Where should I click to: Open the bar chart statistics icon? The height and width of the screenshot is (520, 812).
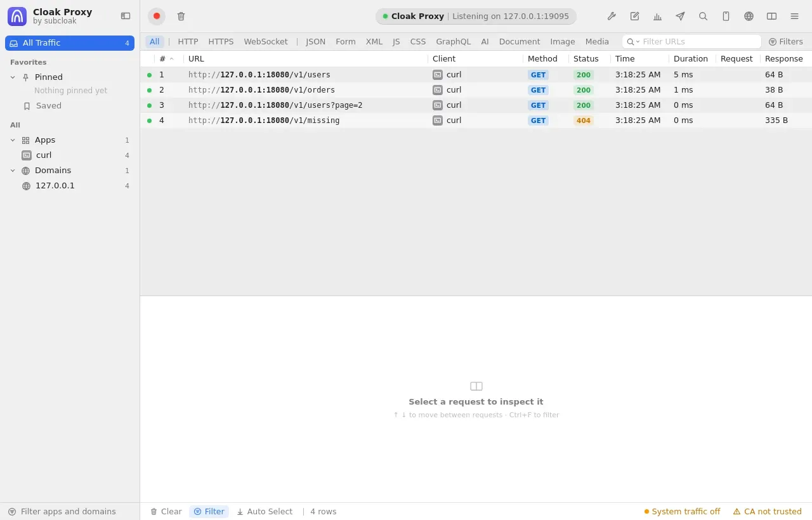pyautogui.click(x=657, y=16)
